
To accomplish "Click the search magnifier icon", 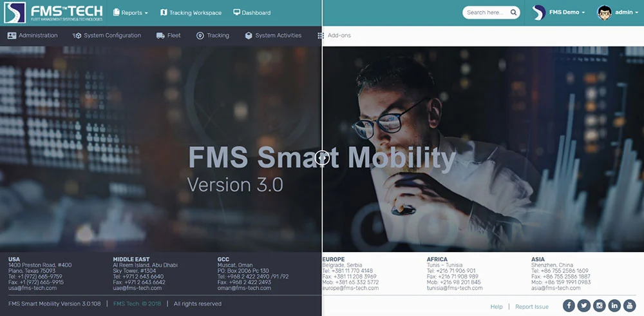I will [x=513, y=12].
